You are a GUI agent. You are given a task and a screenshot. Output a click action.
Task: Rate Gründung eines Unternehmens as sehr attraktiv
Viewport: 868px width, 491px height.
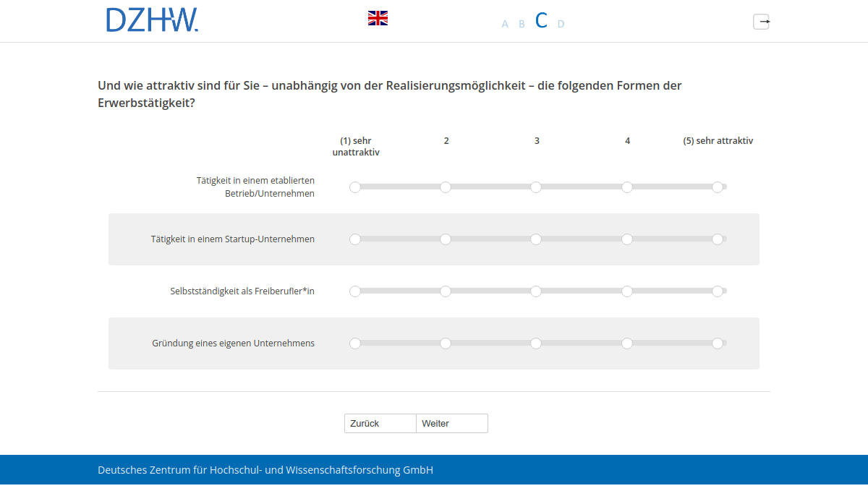tap(718, 343)
